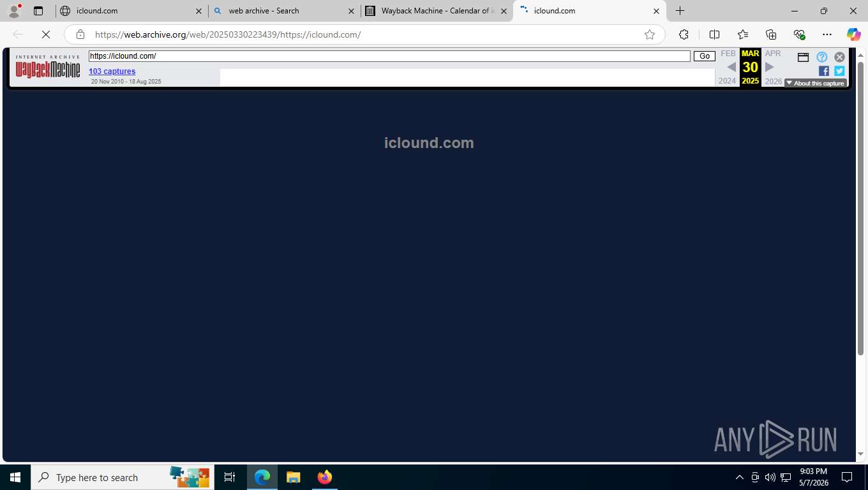Click the Wayback Go button
The height and width of the screenshot is (490, 868).
click(x=705, y=56)
